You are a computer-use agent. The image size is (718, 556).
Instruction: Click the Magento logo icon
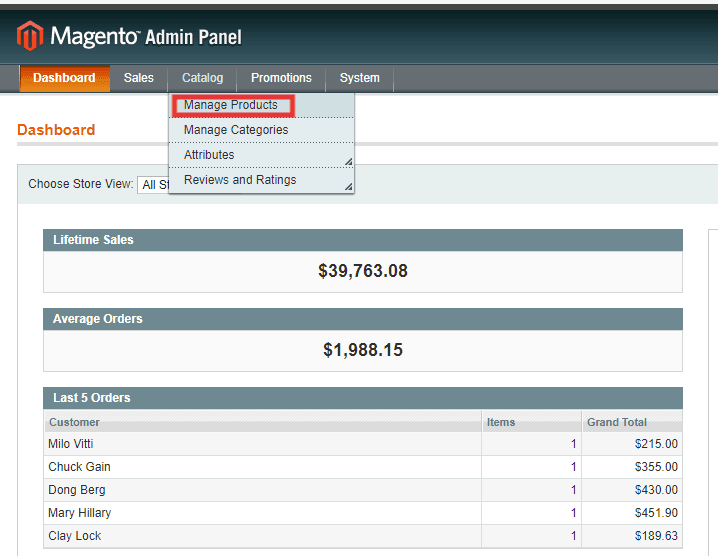(x=30, y=36)
